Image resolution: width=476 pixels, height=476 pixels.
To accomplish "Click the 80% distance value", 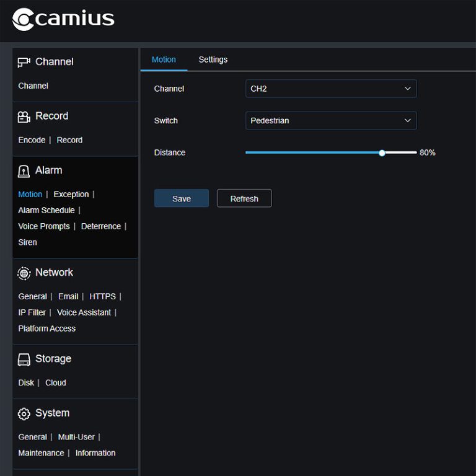I will (x=428, y=152).
